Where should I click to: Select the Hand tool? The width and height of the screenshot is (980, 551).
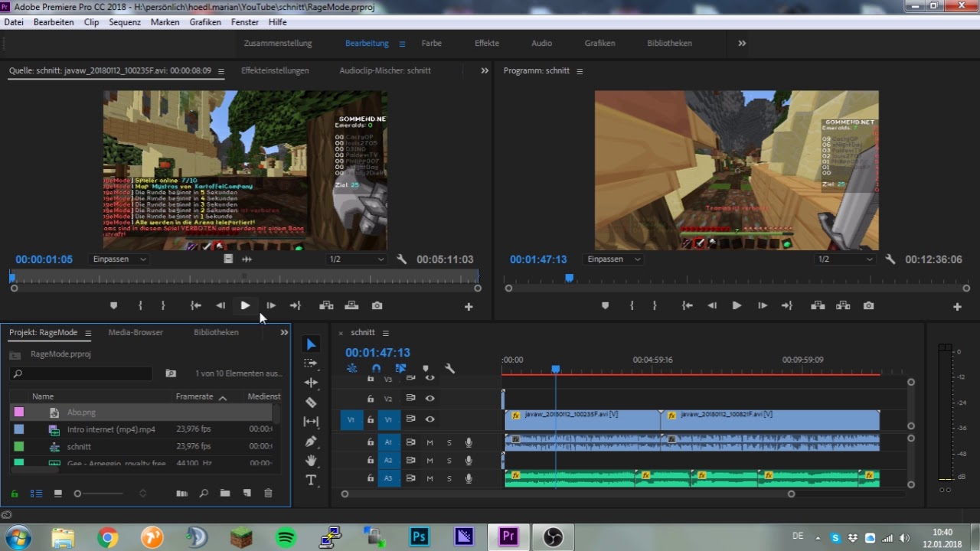point(311,461)
